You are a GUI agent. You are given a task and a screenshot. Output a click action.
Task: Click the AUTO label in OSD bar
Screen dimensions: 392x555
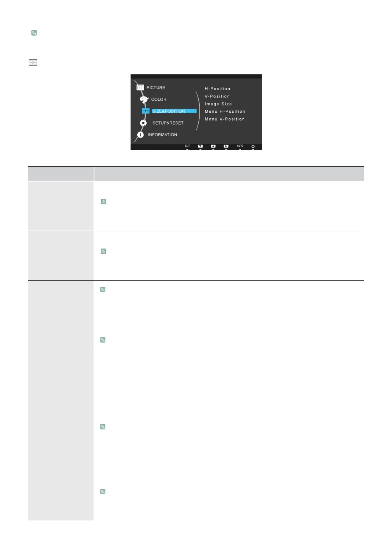click(x=240, y=146)
